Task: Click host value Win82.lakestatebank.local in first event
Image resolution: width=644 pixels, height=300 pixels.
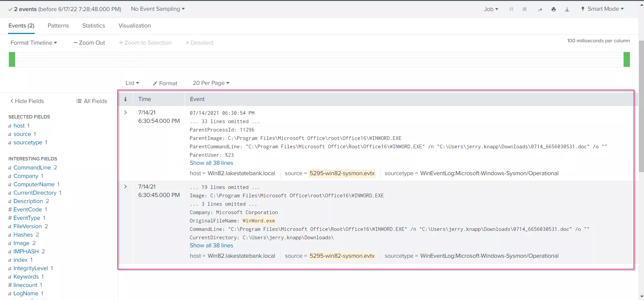Action: coord(241,173)
